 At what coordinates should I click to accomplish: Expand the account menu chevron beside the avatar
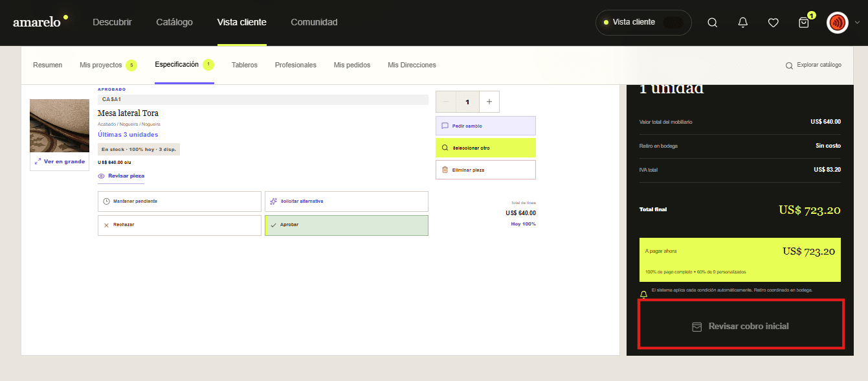point(858,23)
